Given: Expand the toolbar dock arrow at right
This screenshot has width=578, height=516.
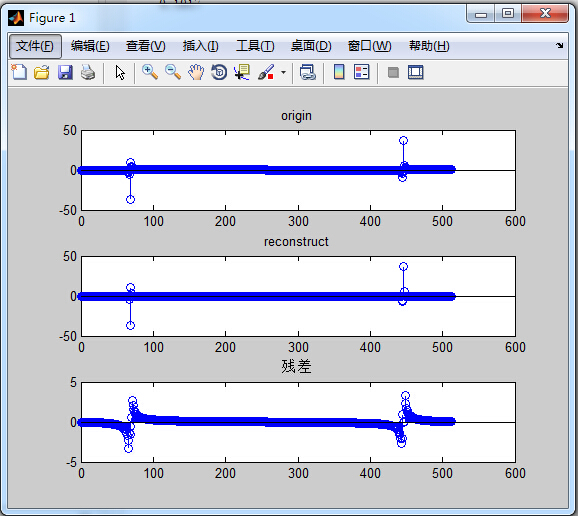Looking at the screenshot, I should pos(560,45).
